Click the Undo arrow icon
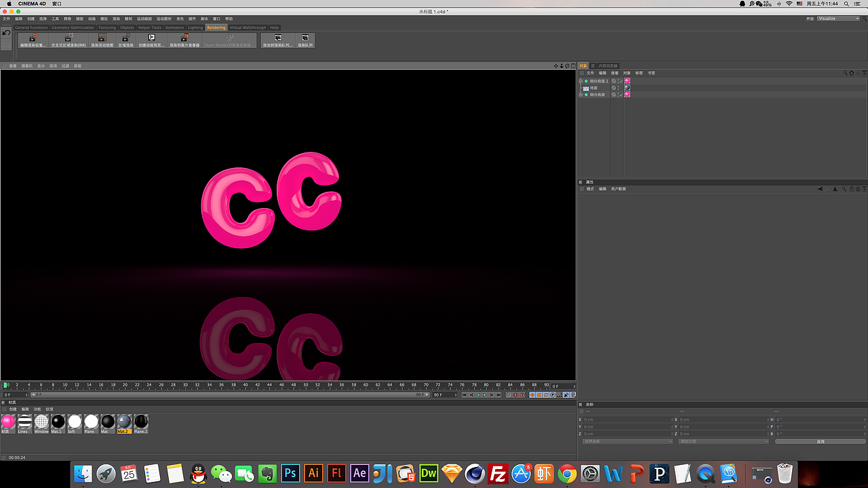 pos(6,33)
